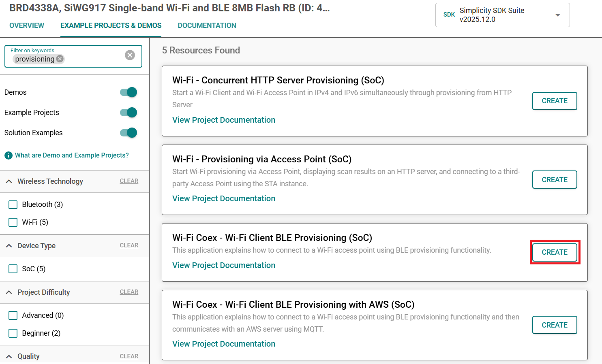Screen dimensions: 602x364
Task: Click the SDK icon in suite selector
Action: click(x=449, y=15)
